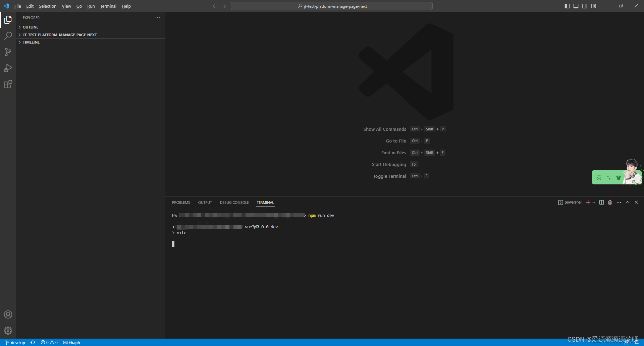The height and width of the screenshot is (346, 644).
Task: Open the terminal launch profile dropdown arrow
Action: [x=594, y=203]
